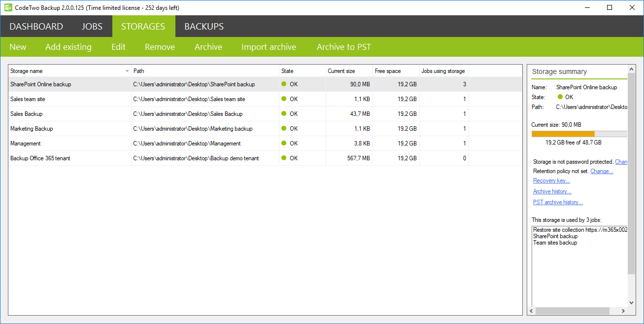This screenshot has height=324, width=644.
Task: Click the 3,8 KB current size cell
Action: [362, 144]
